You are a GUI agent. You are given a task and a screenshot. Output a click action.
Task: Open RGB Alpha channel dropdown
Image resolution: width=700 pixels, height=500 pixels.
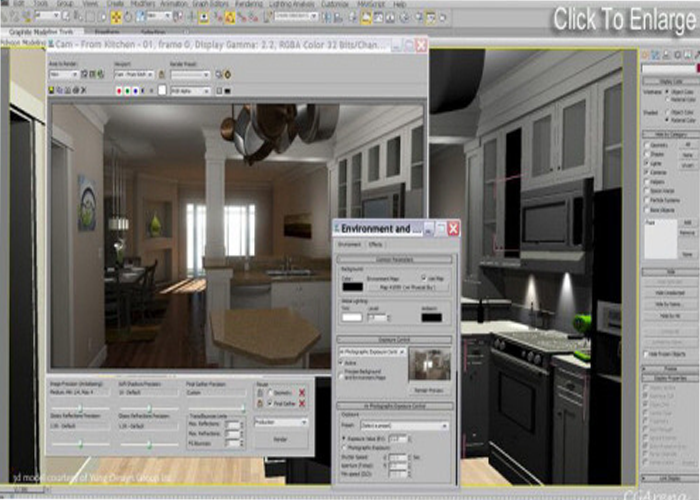(x=190, y=91)
